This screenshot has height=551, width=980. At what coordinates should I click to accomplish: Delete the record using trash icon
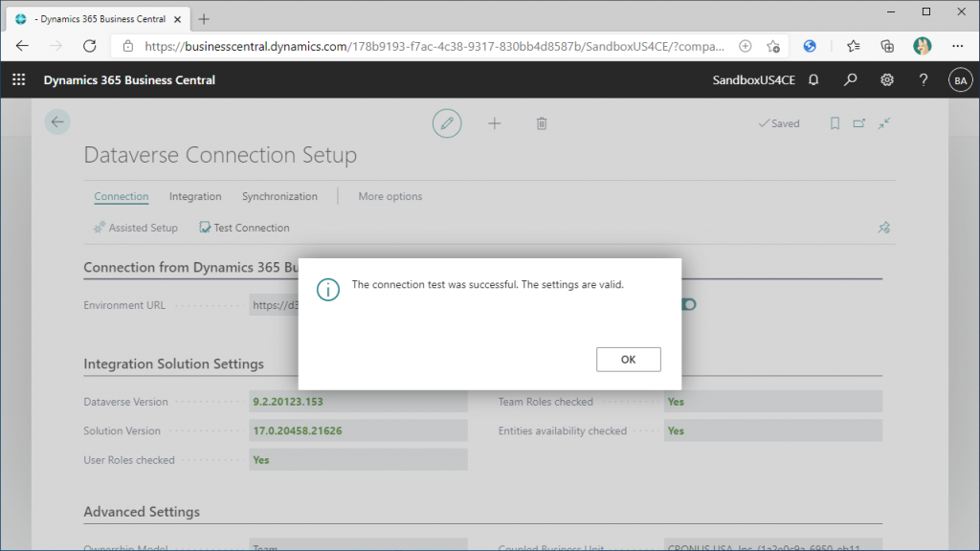click(542, 123)
